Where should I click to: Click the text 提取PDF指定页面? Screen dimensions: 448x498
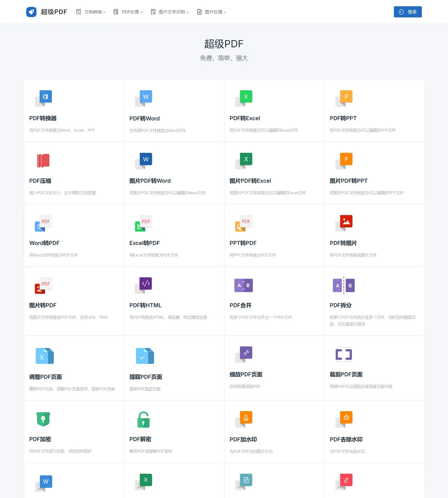click(145, 389)
